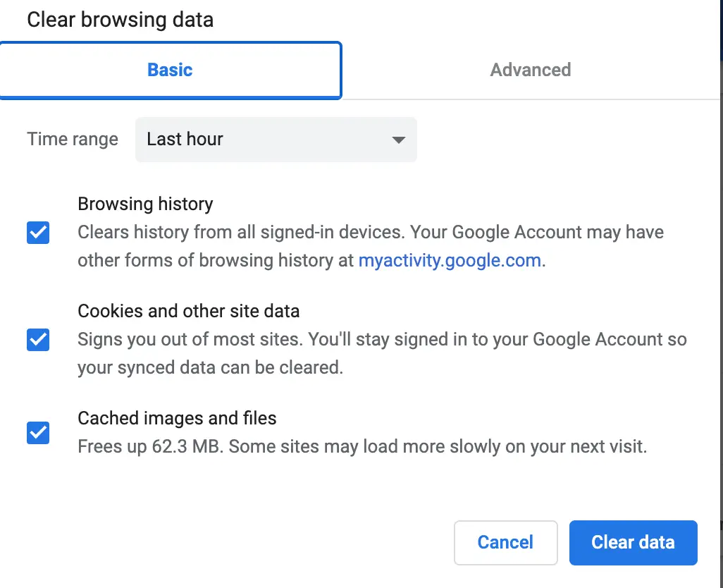The width and height of the screenshot is (723, 588).
Task: Click the Browsing history heading
Action: 145,204
